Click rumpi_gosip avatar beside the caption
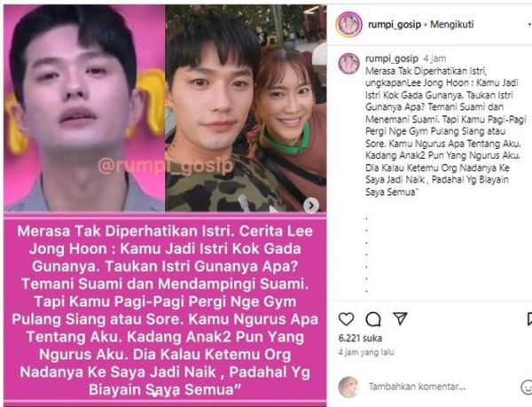532x407 pixels. click(348, 64)
